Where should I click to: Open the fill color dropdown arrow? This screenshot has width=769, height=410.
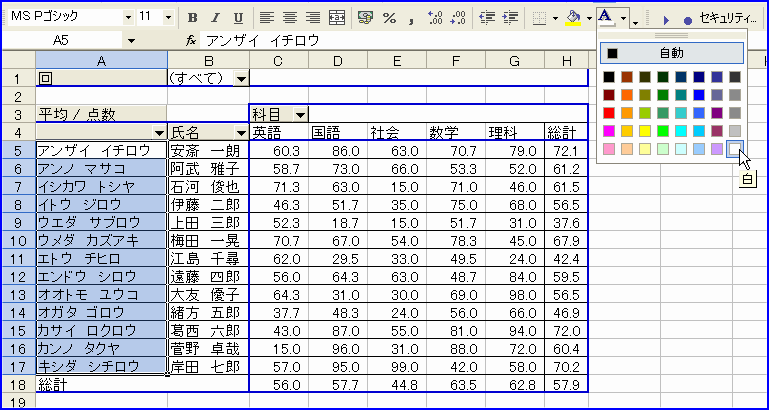589,18
